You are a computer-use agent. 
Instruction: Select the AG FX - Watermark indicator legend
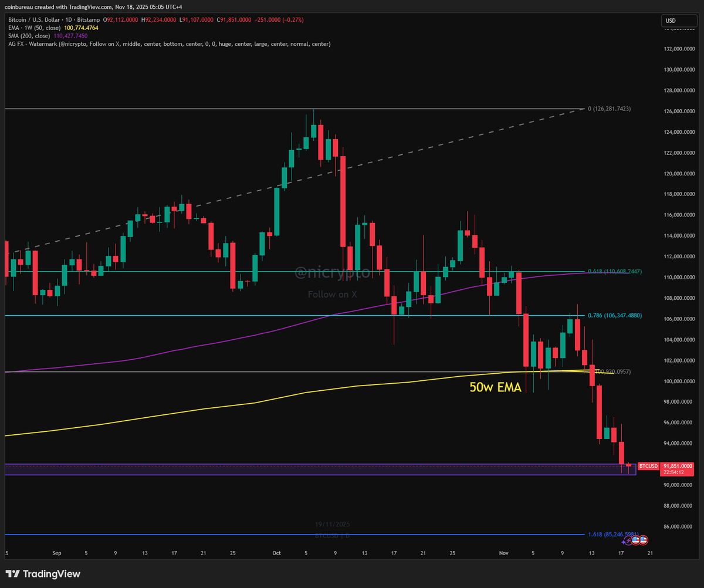click(169, 44)
